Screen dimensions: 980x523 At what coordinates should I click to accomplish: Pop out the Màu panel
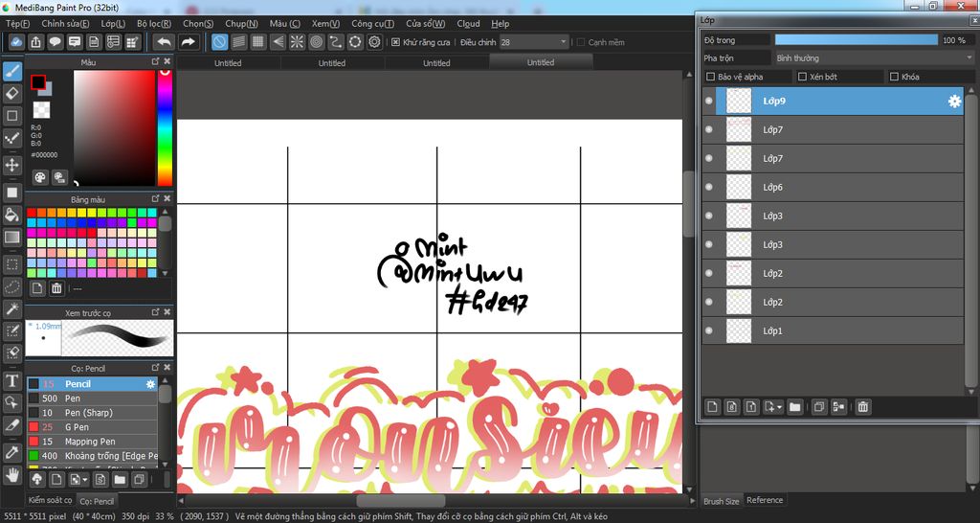155,61
